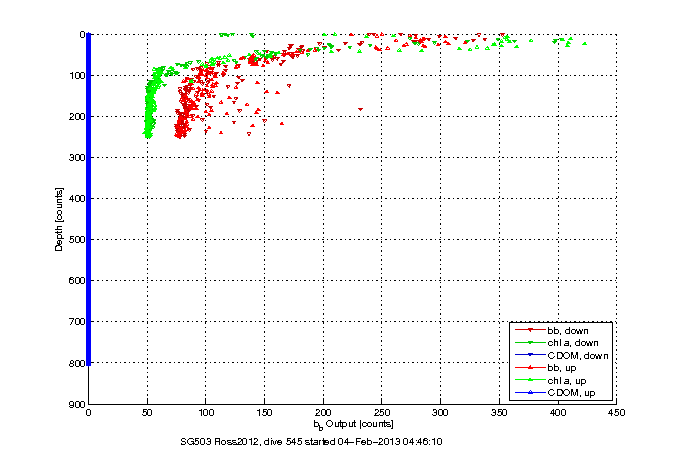Click the rightmost green point near 420 counts
This screenshot has width=681, height=454.
[x=585, y=43]
